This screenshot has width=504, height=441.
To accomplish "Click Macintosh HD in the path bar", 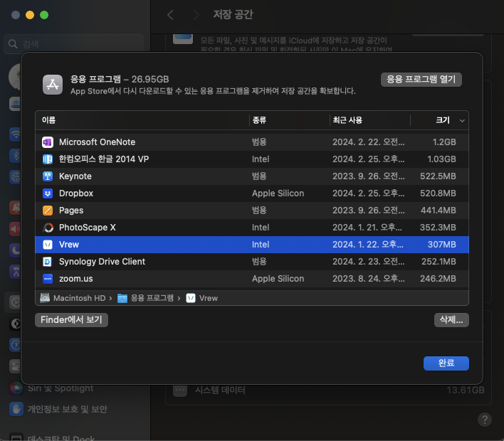I will pos(73,298).
